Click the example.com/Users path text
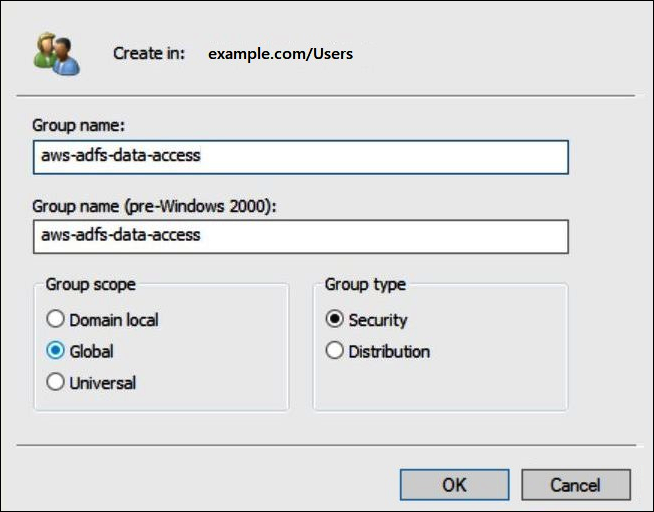 [x=280, y=53]
